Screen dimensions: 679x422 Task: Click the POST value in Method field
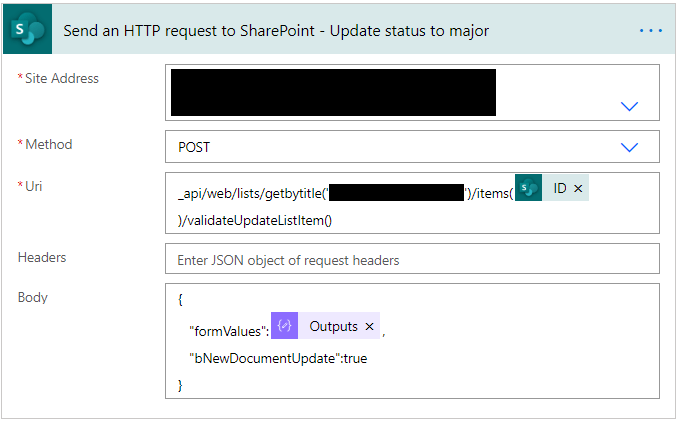[194, 147]
